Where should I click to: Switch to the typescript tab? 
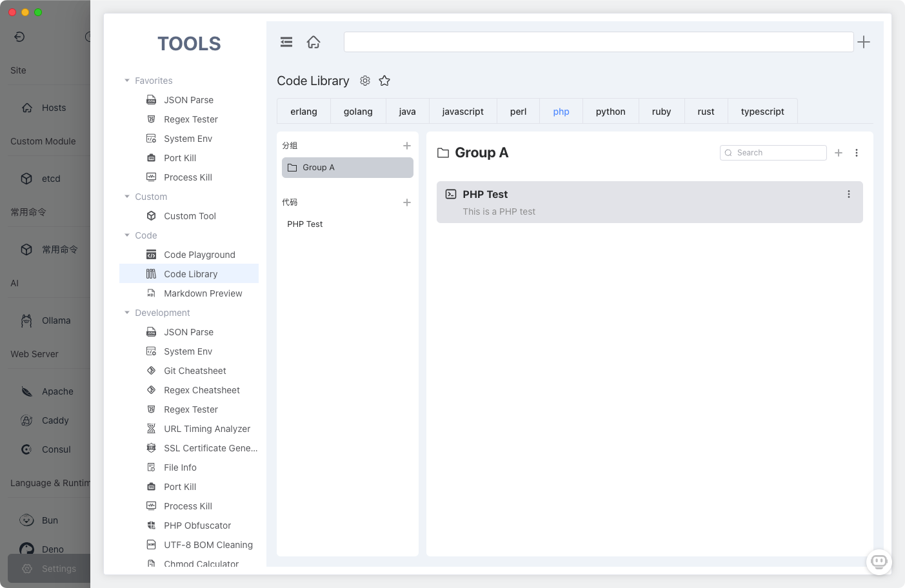coord(762,112)
